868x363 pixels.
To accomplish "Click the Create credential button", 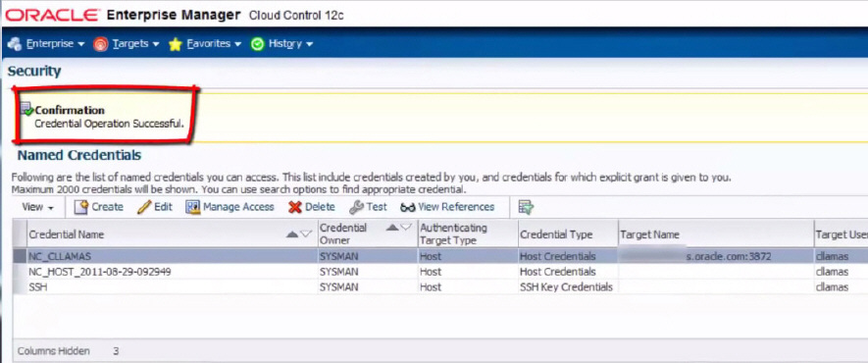I will pyautogui.click(x=98, y=207).
